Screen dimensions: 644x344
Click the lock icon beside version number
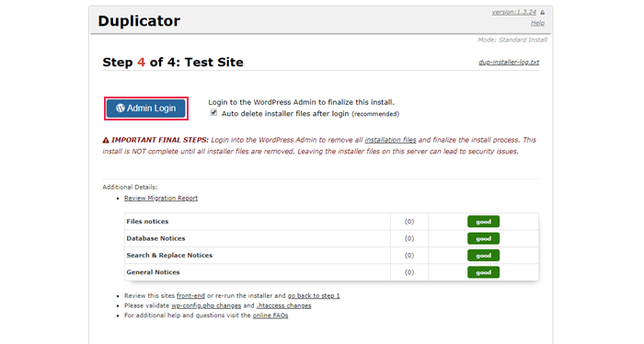[x=542, y=12]
